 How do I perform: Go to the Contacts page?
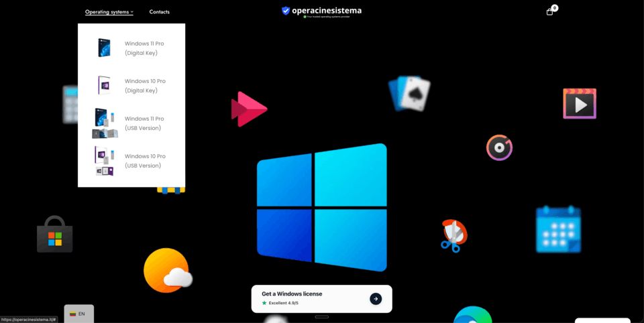159,12
